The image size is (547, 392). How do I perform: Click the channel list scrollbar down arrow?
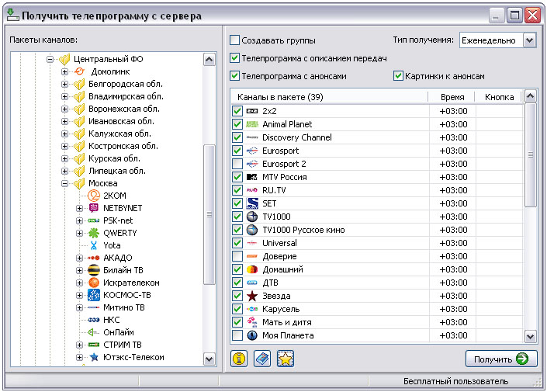tap(530, 336)
